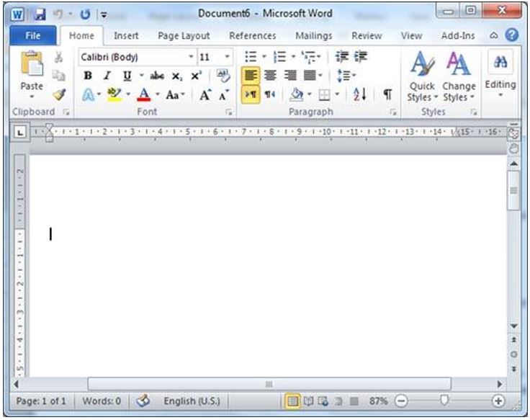Apply strikethrough formatting
This screenshot has width=530, height=420.
[157, 76]
